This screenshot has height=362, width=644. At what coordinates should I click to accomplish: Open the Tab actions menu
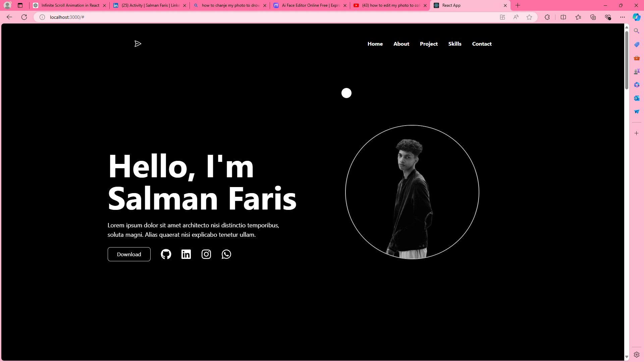pyautogui.click(x=20, y=5)
